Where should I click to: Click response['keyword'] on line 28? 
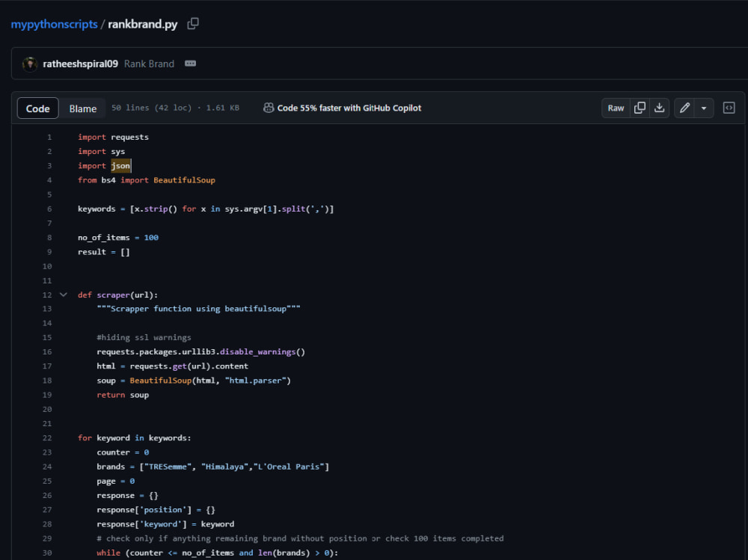pos(141,524)
